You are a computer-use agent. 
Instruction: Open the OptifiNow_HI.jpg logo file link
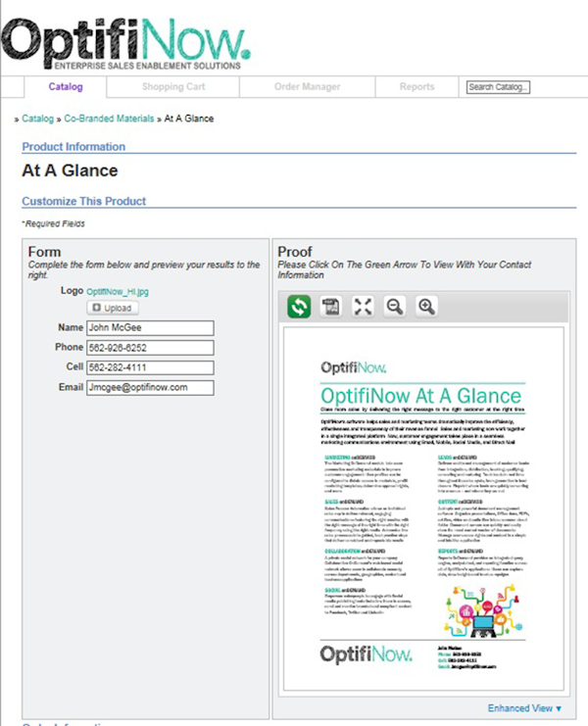[118, 292]
